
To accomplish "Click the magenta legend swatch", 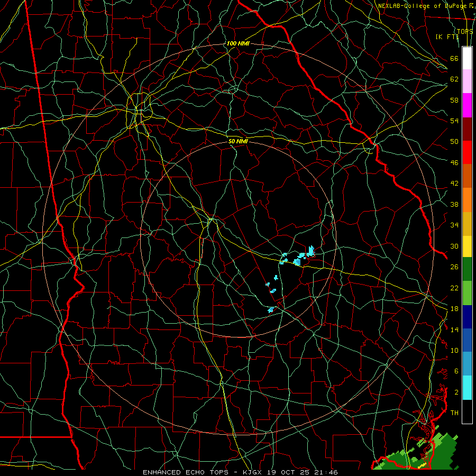I will [x=467, y=105].
